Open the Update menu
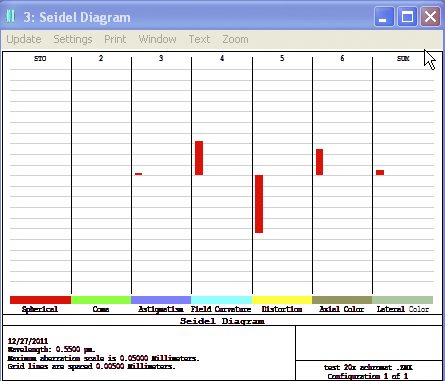Viewport: 445px width, 381px height. click(x=24, y=39)
